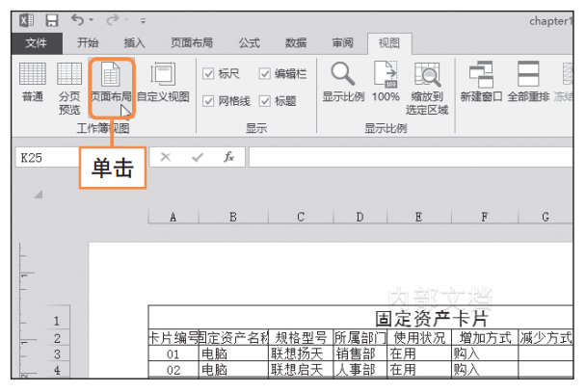586x392 pixels.
Task: Select row 3 header
Action: point(57,353)
